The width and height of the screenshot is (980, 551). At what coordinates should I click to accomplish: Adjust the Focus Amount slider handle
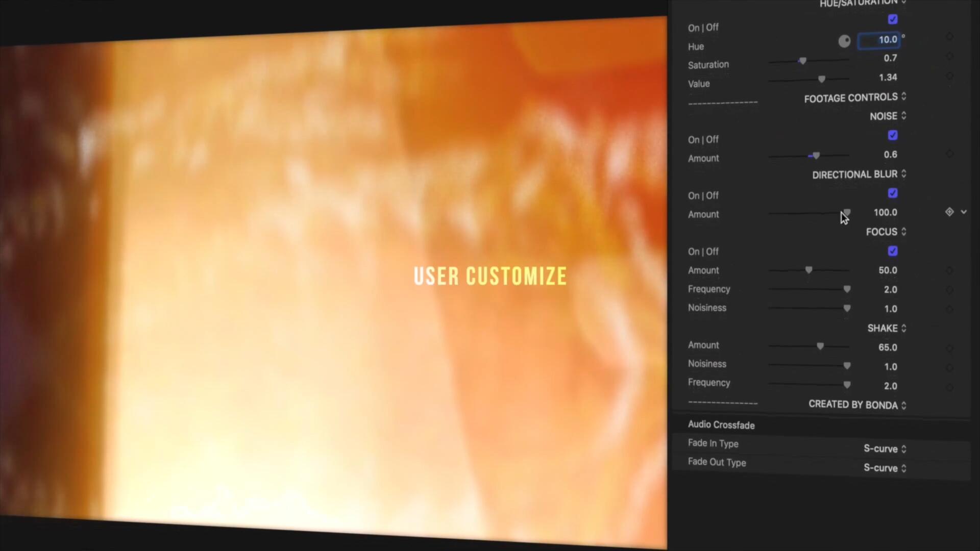click(808, 270)
